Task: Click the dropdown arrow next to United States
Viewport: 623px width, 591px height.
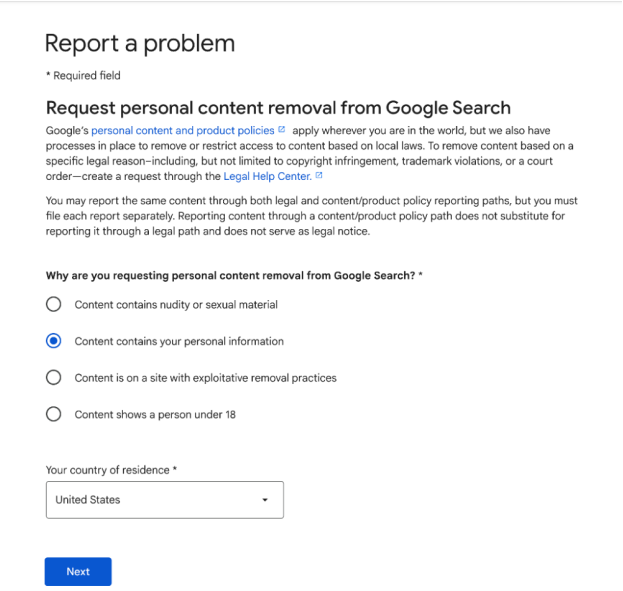Action: 265,500
